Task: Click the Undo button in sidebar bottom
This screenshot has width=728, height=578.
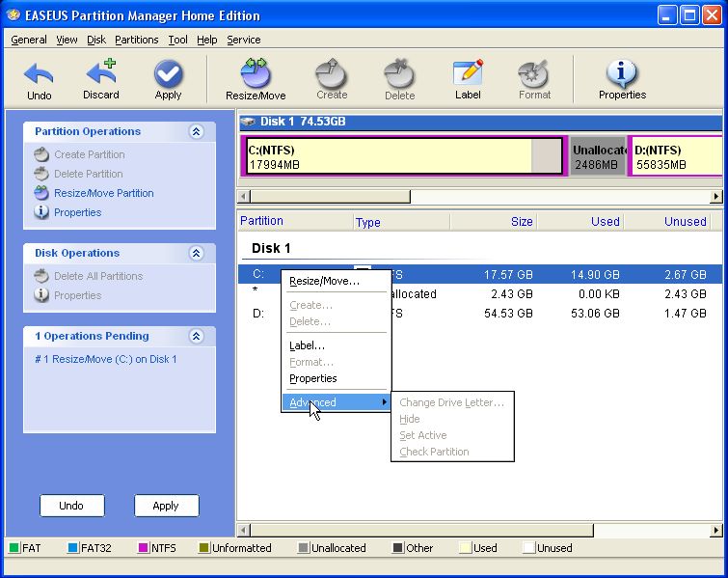Action: 72,506
